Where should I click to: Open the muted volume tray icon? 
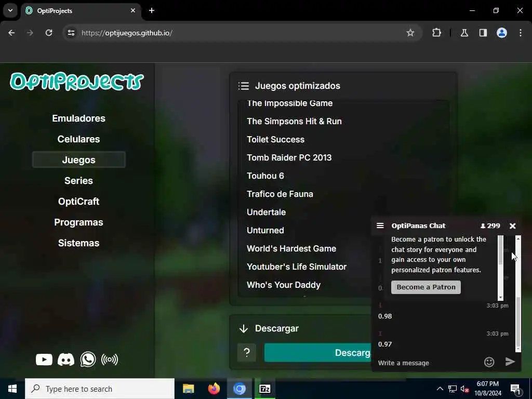point(464,389)
